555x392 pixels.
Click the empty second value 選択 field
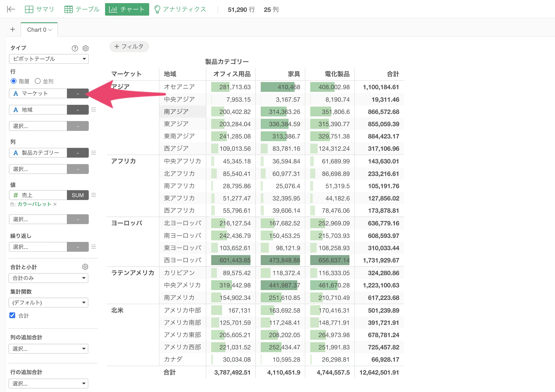tap(38, 219)
